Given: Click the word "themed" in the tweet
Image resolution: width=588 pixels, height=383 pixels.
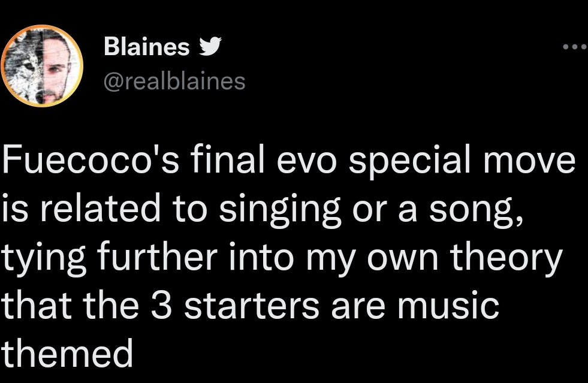Looking at the screenshot, I should point(67,352).
